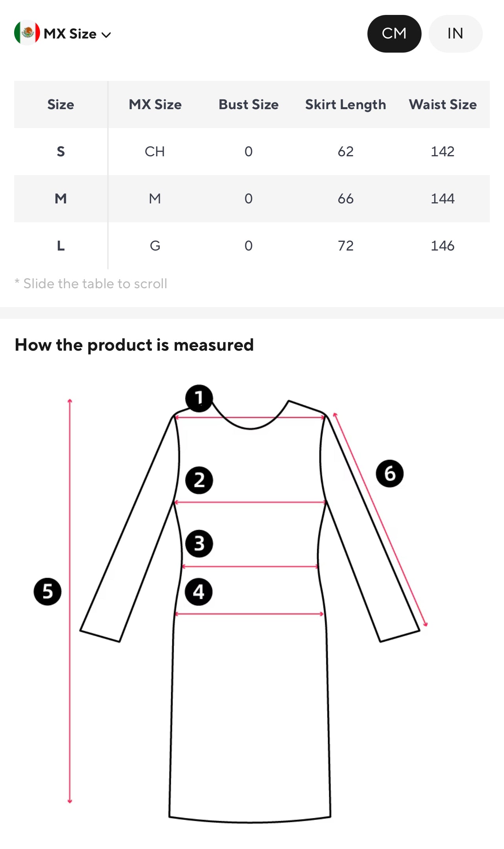Select the M size row
The height and width of the screenshot is (849, 504).
point(60,199)
